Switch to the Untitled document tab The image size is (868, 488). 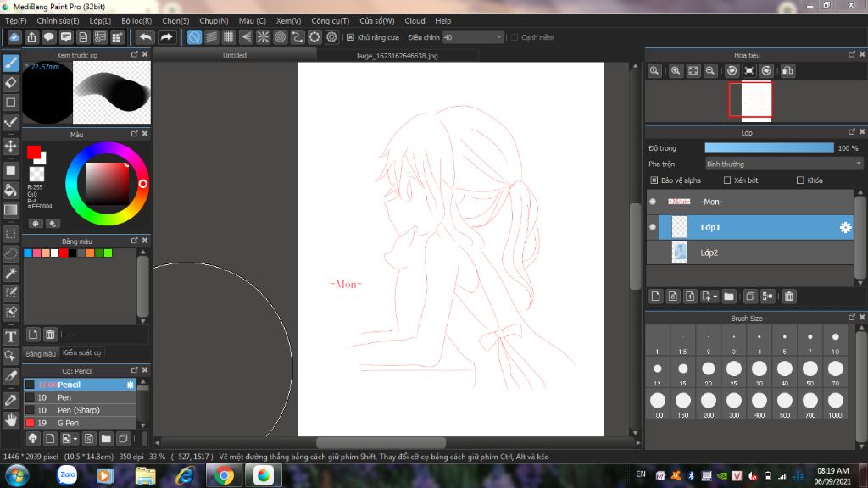pyautogui.click(x=235, y=55)
